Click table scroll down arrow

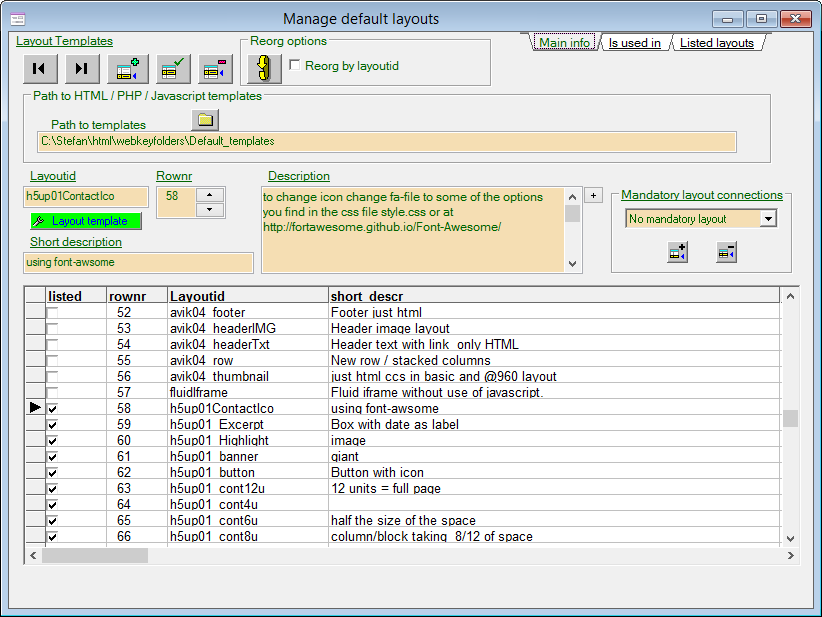(x=791, y=538)
